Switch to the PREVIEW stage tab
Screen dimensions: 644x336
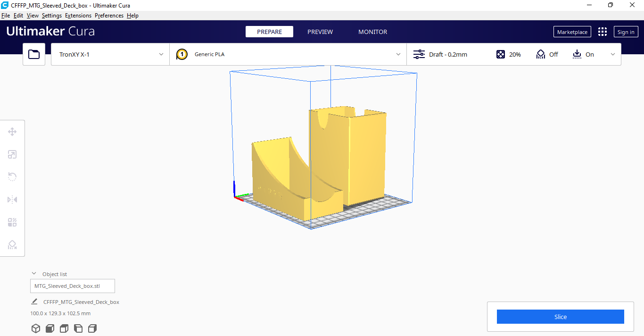[320, 32]
